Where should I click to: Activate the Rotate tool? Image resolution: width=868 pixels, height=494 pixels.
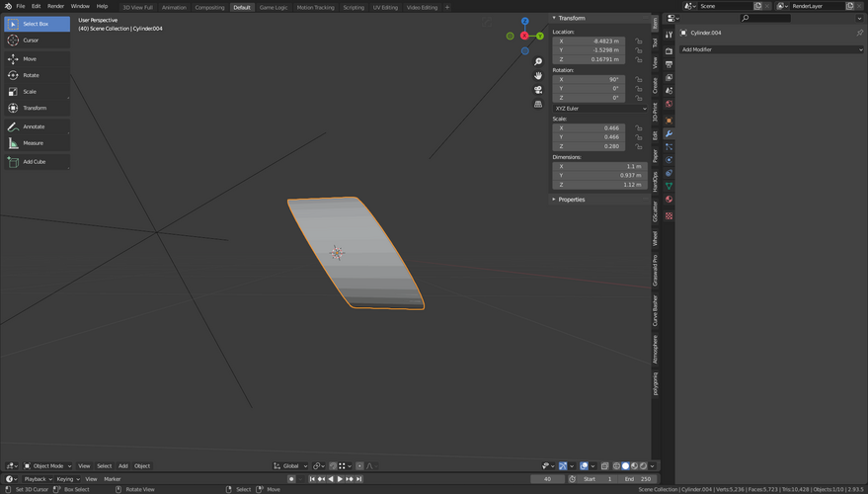point(38,75)
